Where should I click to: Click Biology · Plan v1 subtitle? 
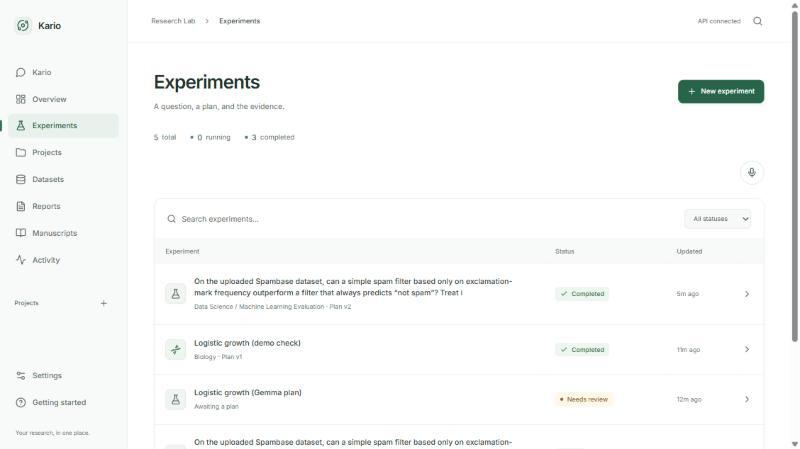pyautogui.click(x=218, y=357)
